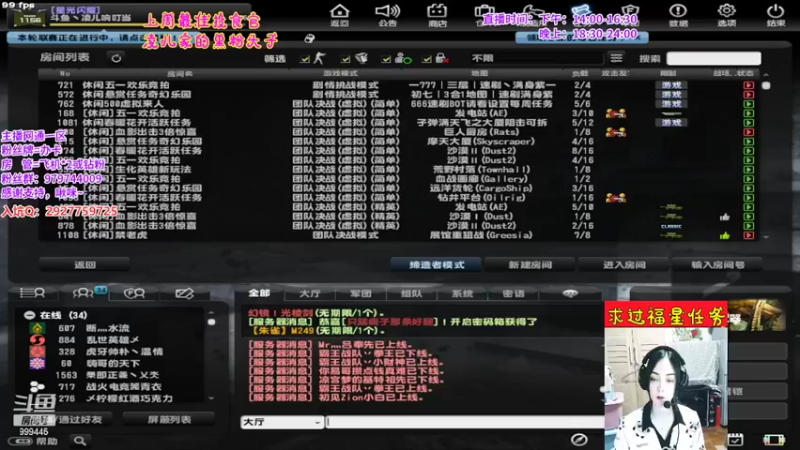Select room 1081 休闲春暖花开活跃任务 row
This screenshot has height=450, width=800.
tap(399, 122)
